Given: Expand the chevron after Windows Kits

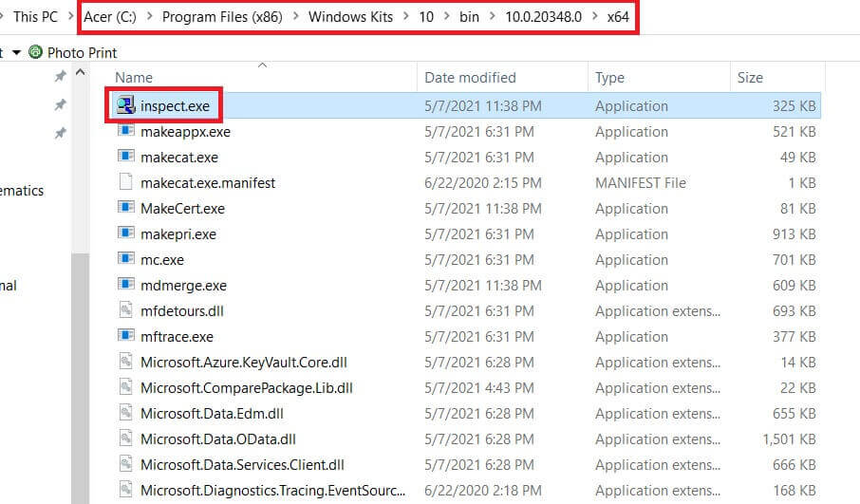Looking at the screenshot, I should 406,16.
